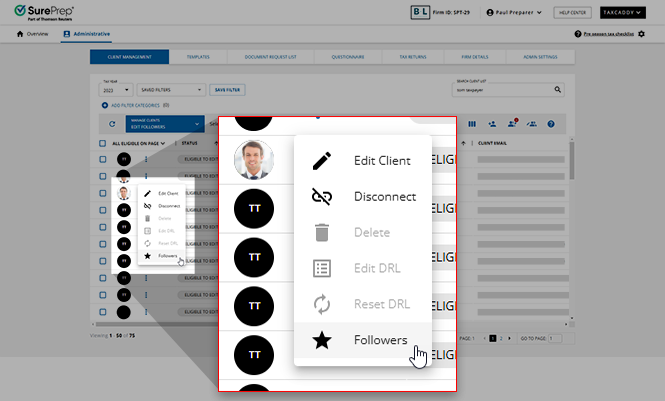The image size is (665, 401).
Task: Choose Followers in the magnified menu
Action: 363,340
